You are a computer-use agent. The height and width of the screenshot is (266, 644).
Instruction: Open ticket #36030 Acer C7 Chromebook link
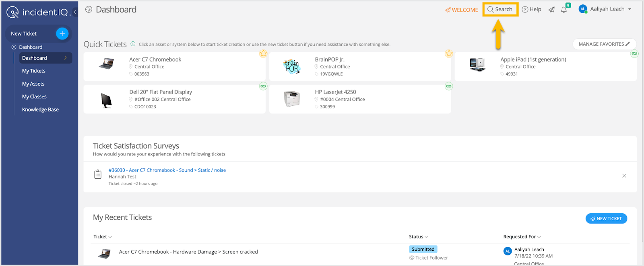[x=167, y=170]
